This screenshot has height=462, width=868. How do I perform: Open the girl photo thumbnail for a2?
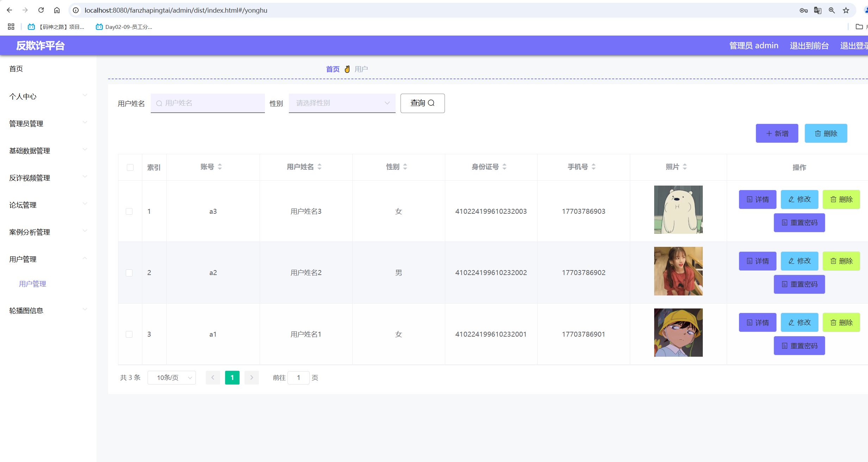(678, 271)
